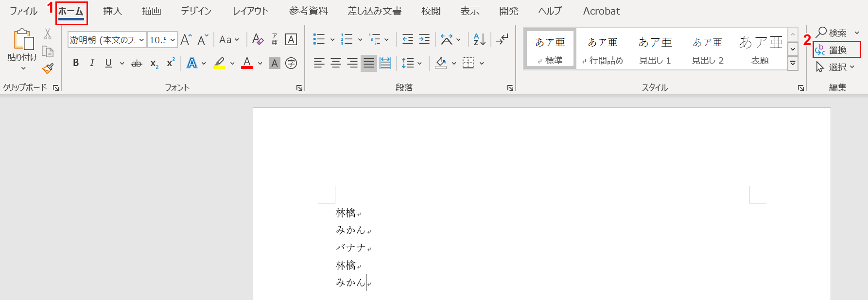Image resolution: width=868 pixels, height=300 pixels.
Task: Apply the red font color swatch
Action: 247,63
